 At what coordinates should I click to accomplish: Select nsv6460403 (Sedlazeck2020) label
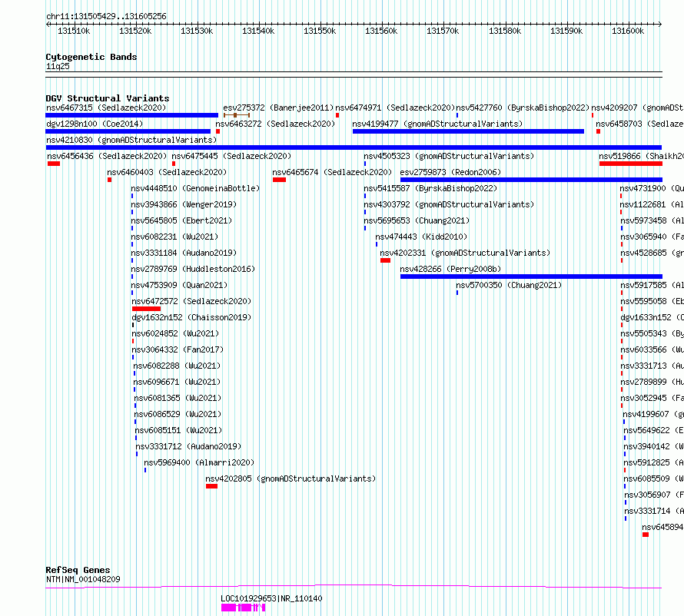[x=167, y=172]
